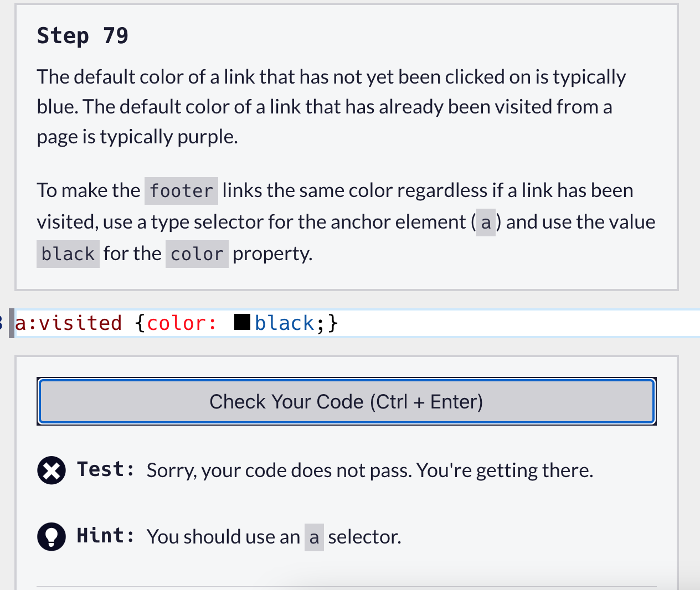Click the Step 79 heading

[83, 36]
